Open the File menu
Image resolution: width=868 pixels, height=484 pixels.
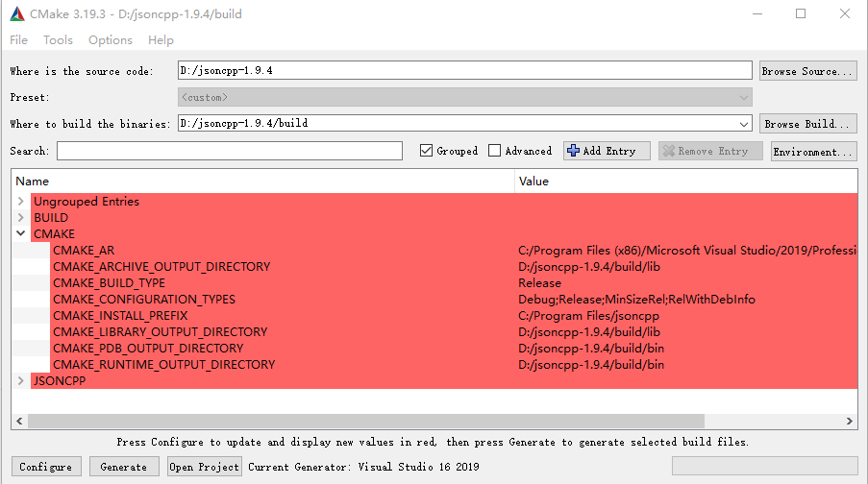[x=18, y=40]
